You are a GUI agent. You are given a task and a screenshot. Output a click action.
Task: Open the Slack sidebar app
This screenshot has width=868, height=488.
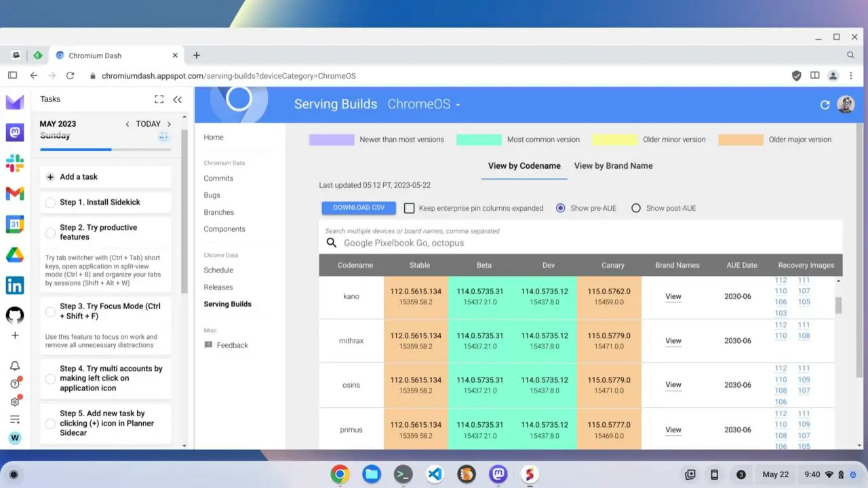tap(15, 163)
